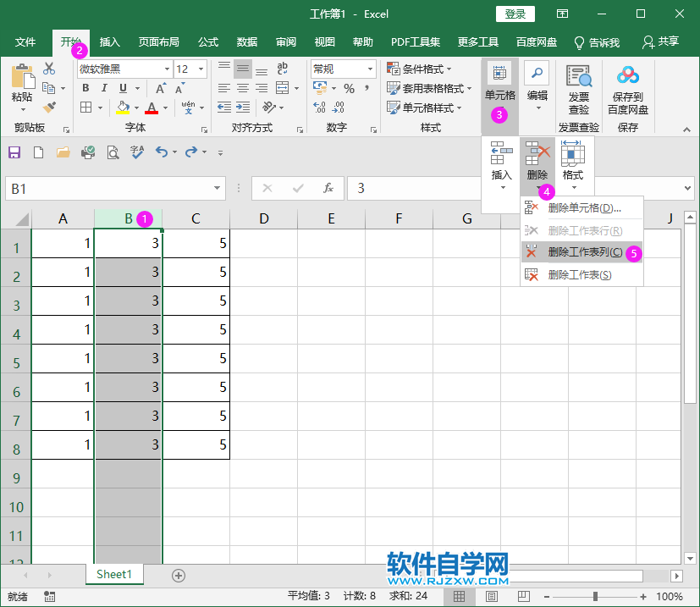700x607 pixels.
Task: Apply Underline to the selection
Action: tap(121, 88)
